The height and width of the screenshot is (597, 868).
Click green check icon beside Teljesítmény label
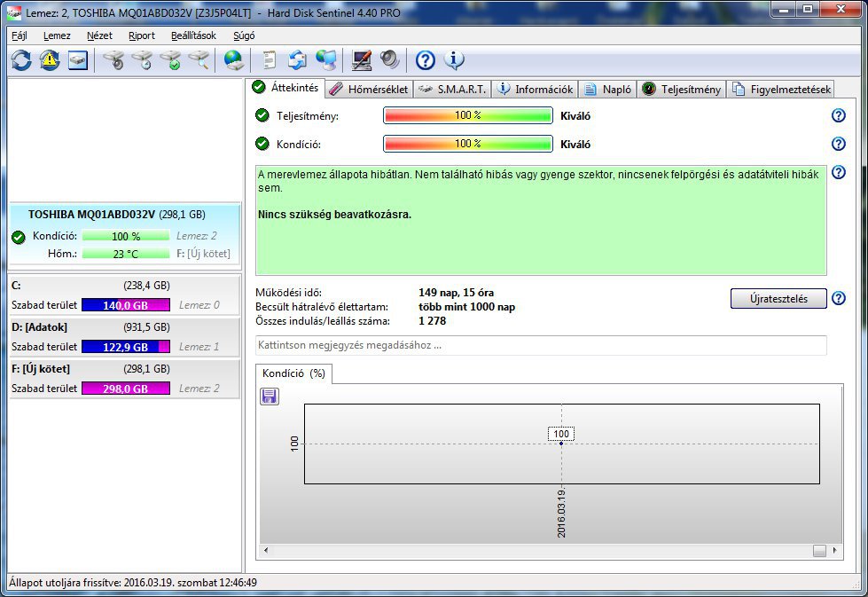(262, 115)
